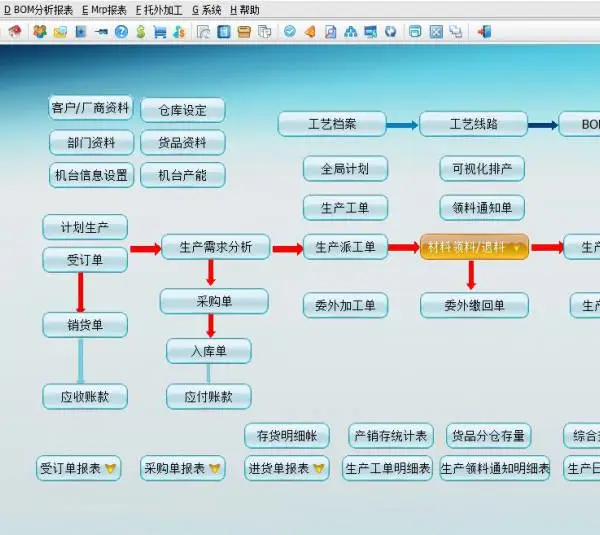Click the 受订单 button
The height and width of the screenshot is (535, 600).
[85, 260]
